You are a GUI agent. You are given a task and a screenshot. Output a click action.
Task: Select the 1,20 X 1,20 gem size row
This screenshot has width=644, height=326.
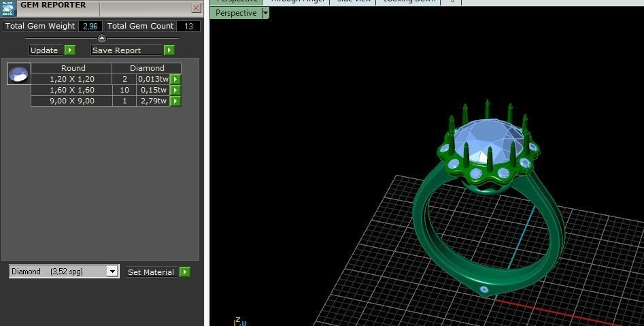[71, 79]
